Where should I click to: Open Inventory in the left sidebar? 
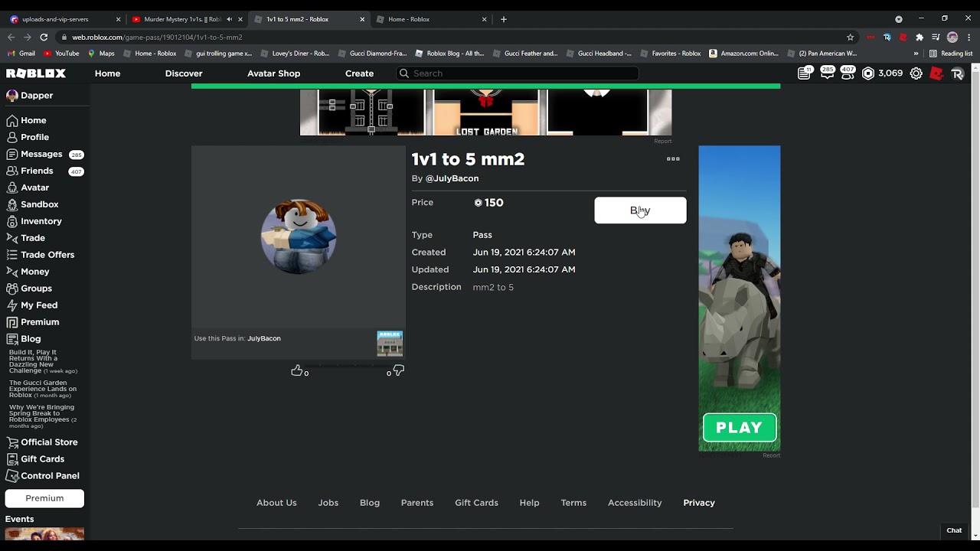coord(41,221)
